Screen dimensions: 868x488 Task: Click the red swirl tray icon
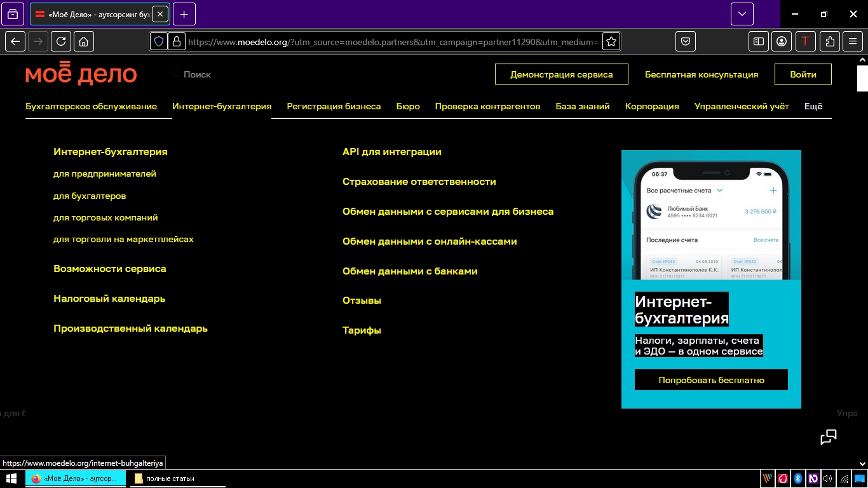783,478
